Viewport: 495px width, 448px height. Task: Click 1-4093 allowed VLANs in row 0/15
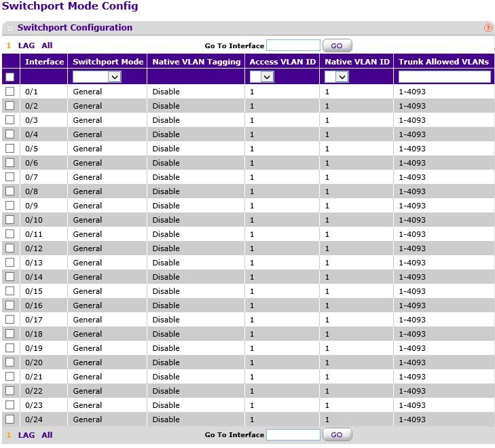pyautogui.click(x=412, y=291)
